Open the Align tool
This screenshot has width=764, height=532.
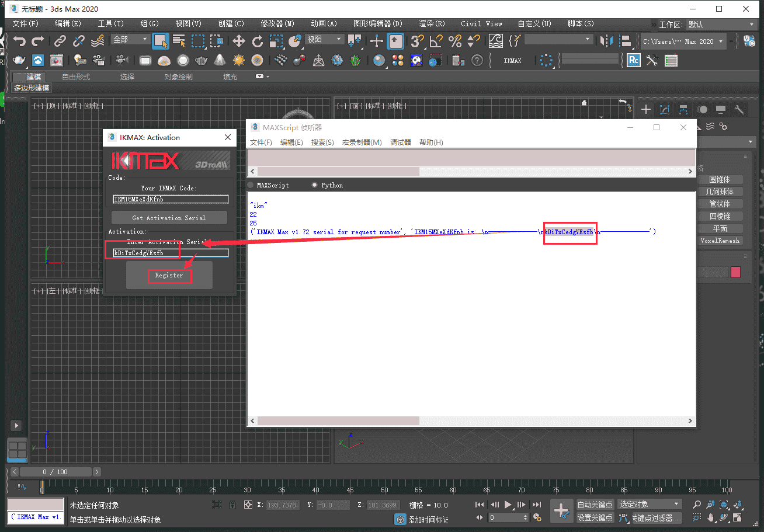point(626,41)
